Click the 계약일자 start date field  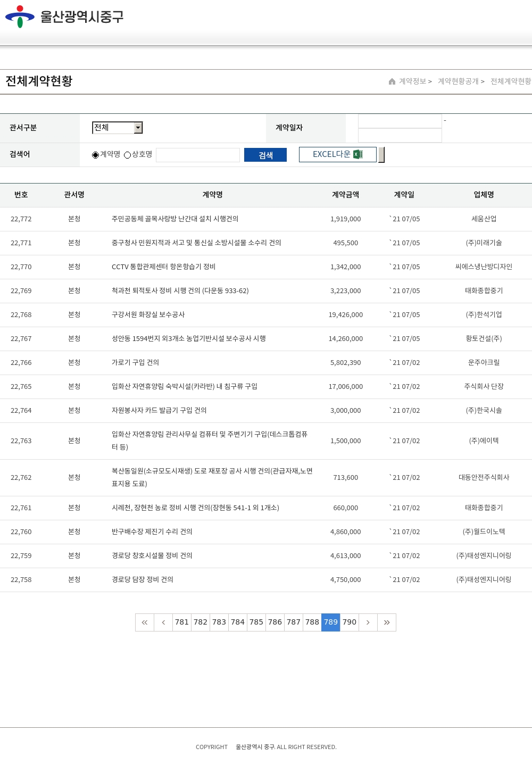click(400, 121)
